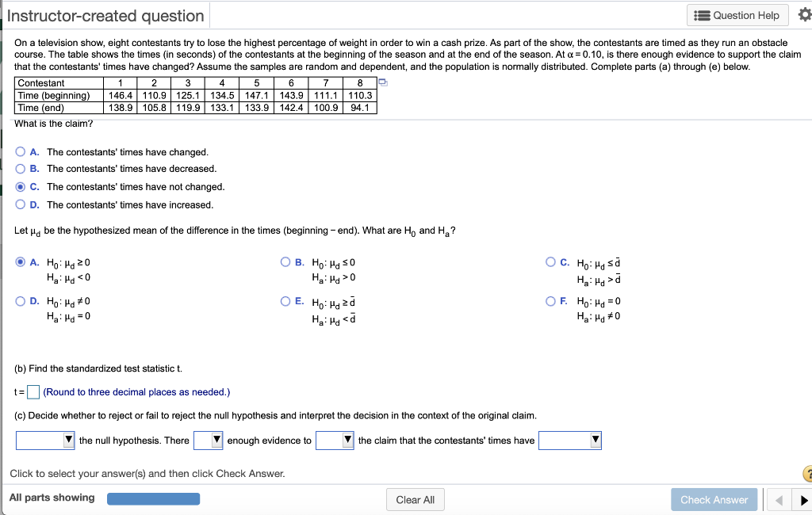The height and width of the screenshot is (515, 812).
Task: Open the support or reject claim dropdown
Action: (334, 440)
